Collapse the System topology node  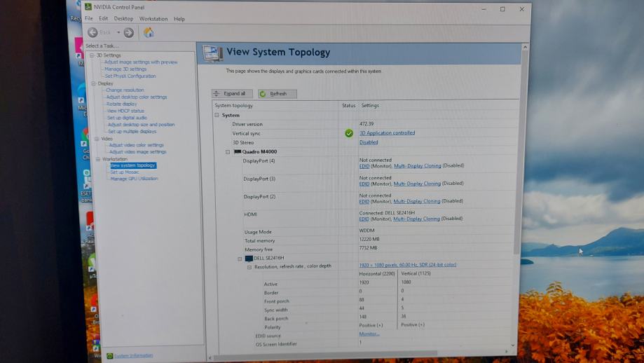tap(217, 116)
